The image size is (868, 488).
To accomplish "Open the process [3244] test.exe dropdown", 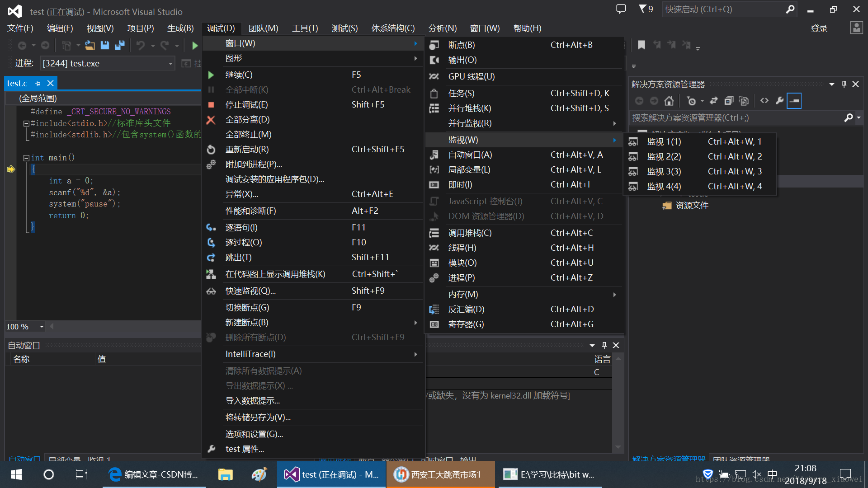I will (x=170, y=64).
